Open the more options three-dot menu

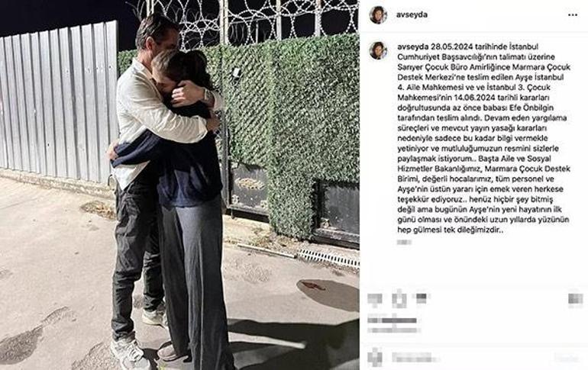click(x=573, y=15)
